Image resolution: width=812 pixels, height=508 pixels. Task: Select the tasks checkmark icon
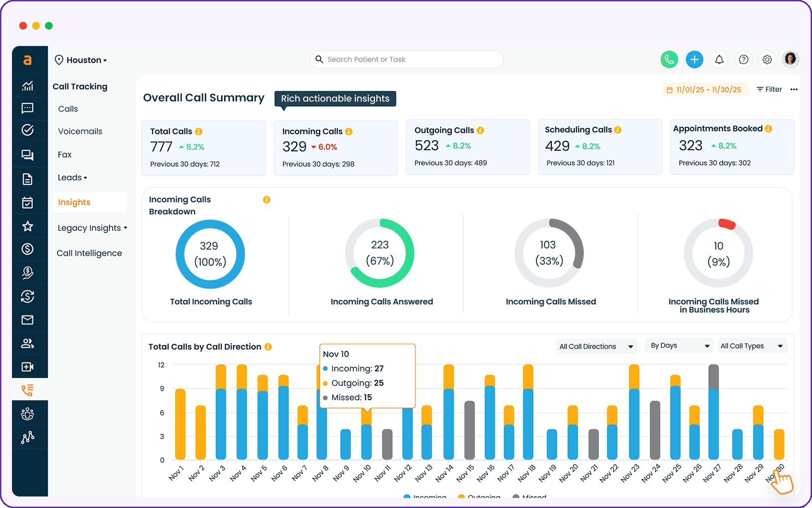(x=28, y=130)
